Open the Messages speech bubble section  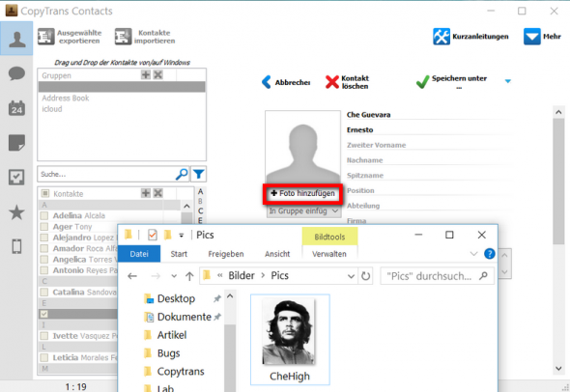pyautogui.click(x=16, y=73)
